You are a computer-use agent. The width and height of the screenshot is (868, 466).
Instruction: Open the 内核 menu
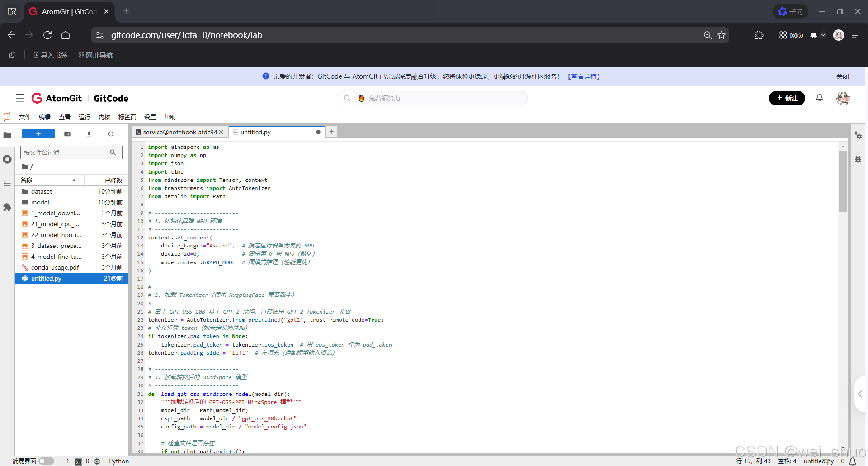pos(104,117)
